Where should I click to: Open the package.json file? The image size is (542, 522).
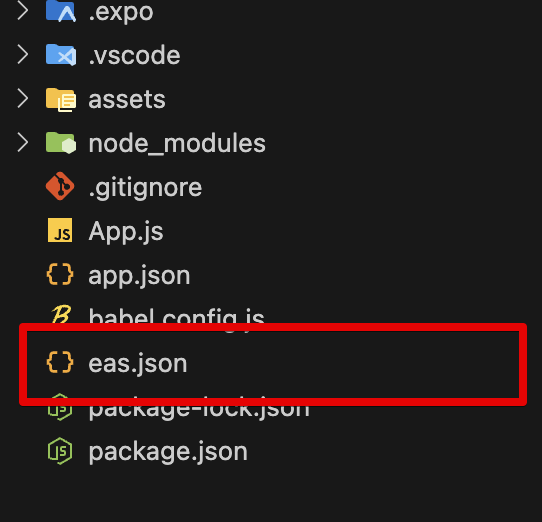tap(168, 452)
